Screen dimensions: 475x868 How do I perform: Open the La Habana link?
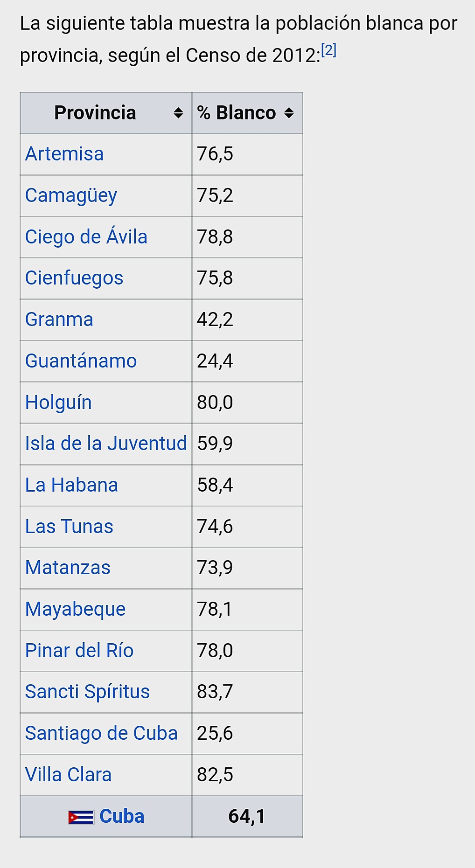[x=71, y=485]
